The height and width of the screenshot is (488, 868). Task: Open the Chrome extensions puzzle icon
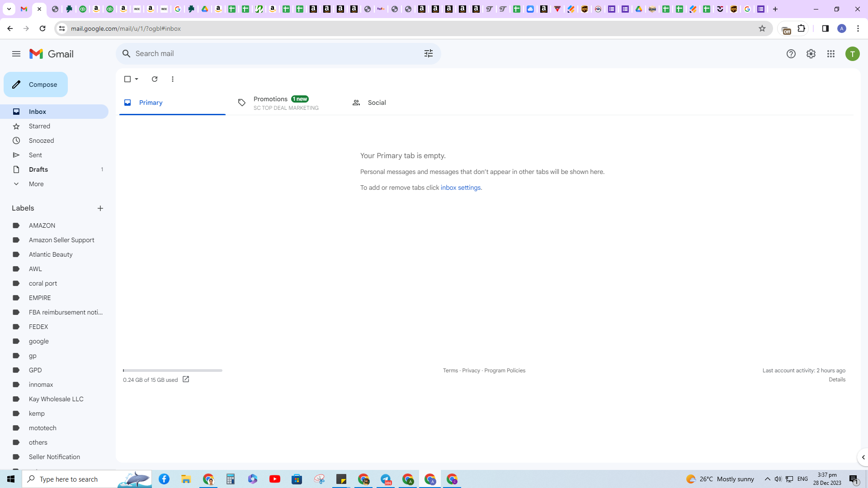(x=802, y=28)
